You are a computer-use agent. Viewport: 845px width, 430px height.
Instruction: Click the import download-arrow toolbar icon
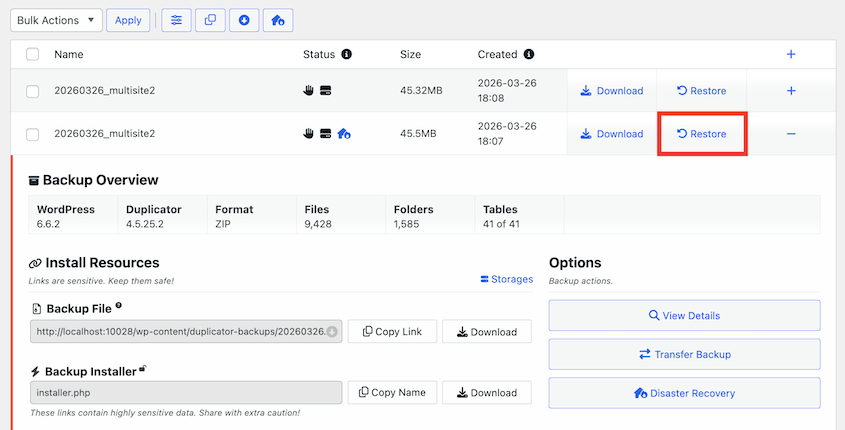244,20
